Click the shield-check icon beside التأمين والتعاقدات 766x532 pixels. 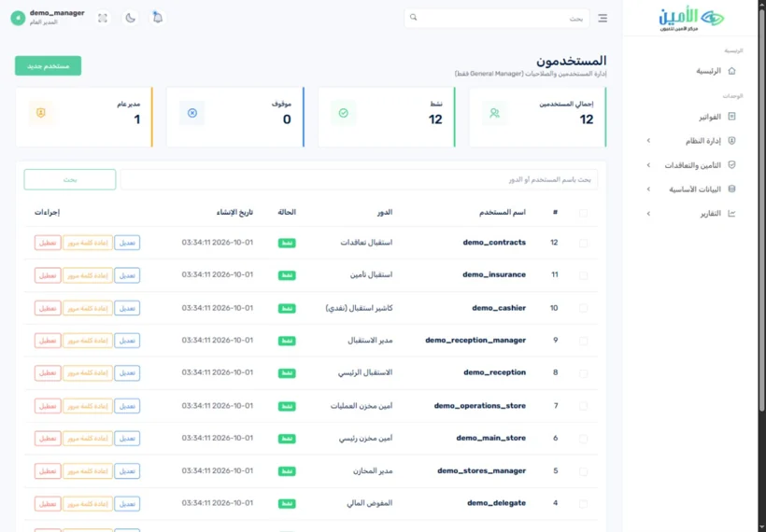731,165
